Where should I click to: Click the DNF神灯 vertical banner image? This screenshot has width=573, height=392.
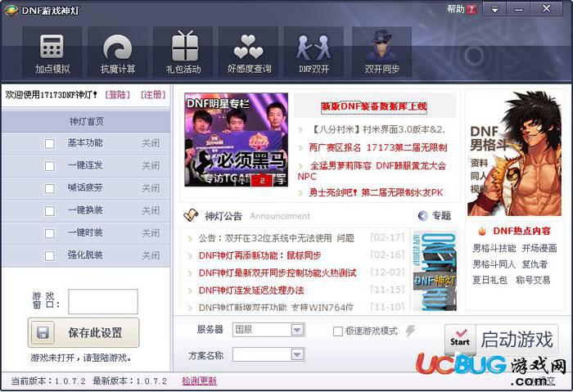click(435, 270)
